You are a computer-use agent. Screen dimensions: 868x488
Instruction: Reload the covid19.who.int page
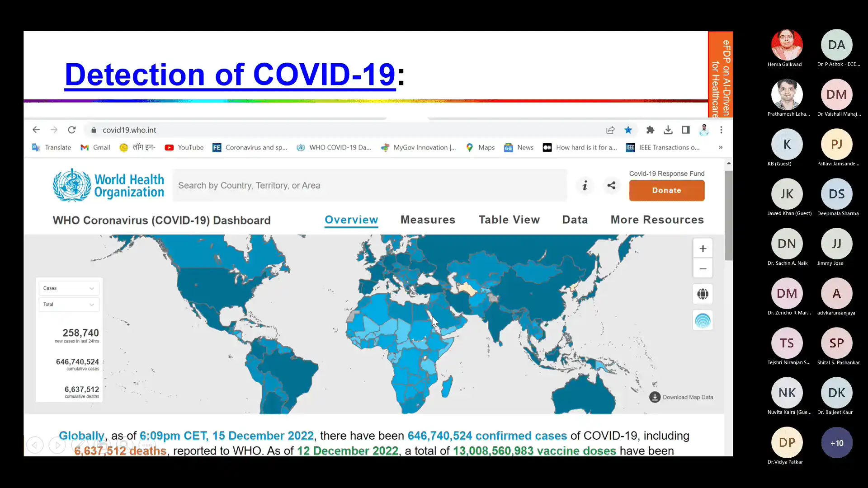tap(72, 130)
